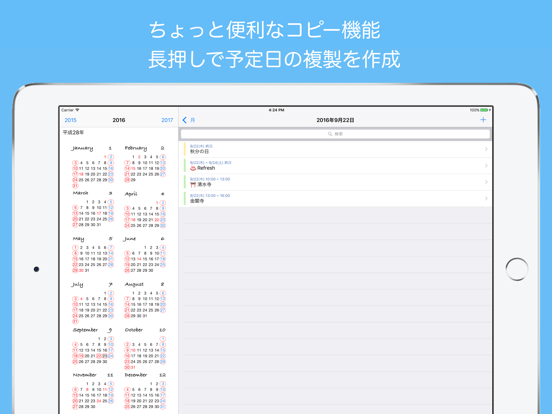Switch to year 2015
552x414 pixels.
[70, 120]
